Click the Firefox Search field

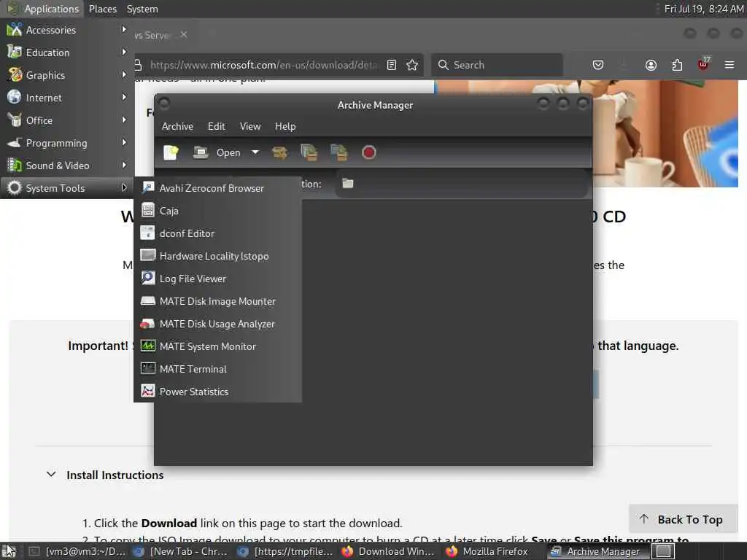(497, 65)
